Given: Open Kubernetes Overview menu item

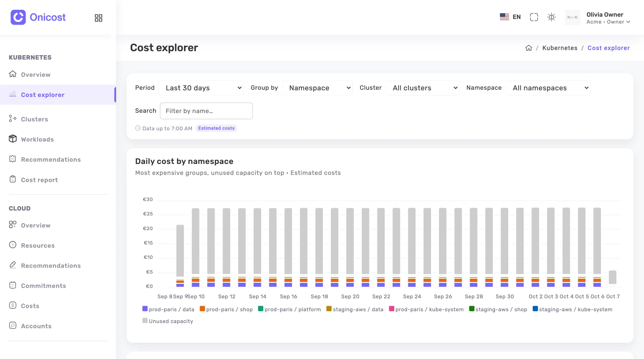Looking at the screenshot, I should click(x=36, y=75).
